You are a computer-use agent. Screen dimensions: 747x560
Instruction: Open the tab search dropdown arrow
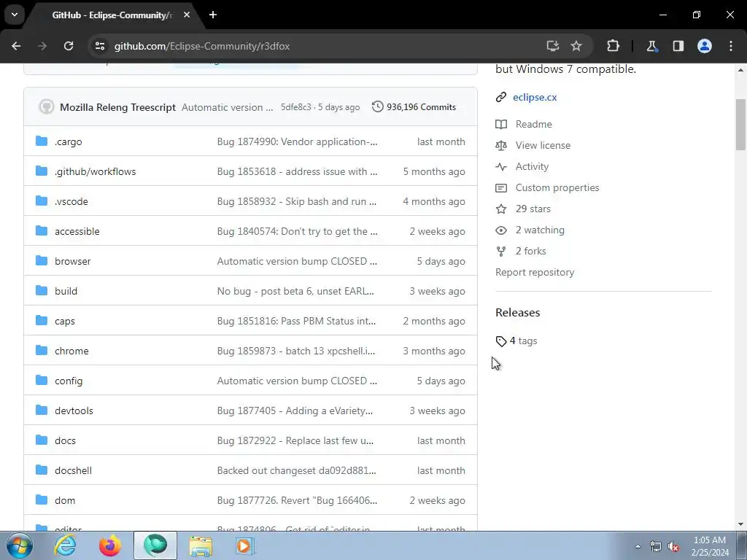[15, 15]
